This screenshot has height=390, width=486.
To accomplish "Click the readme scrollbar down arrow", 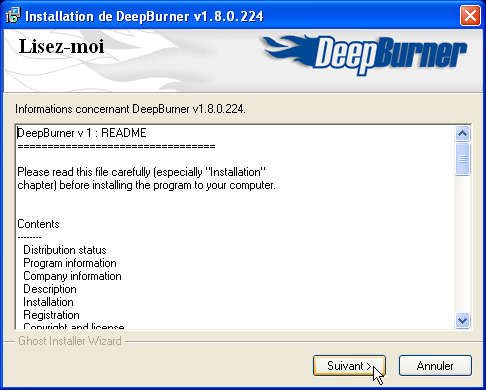I will tap(462, 320).
